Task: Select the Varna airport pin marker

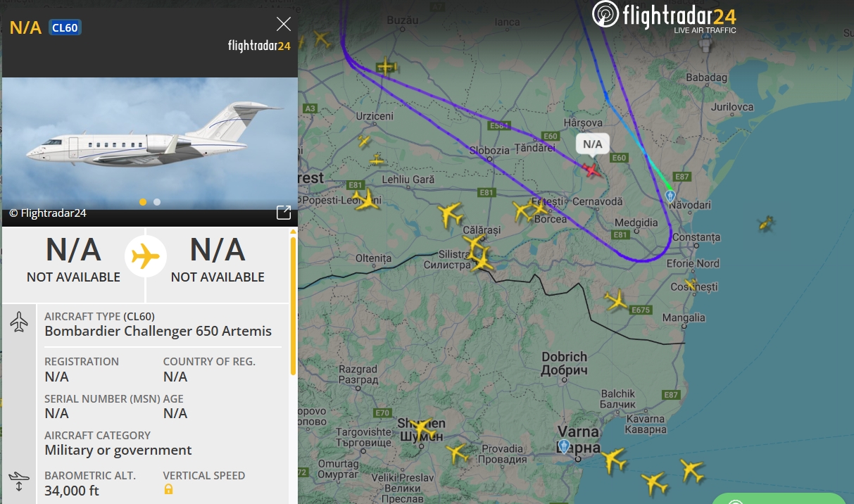Action: (564, 446)
